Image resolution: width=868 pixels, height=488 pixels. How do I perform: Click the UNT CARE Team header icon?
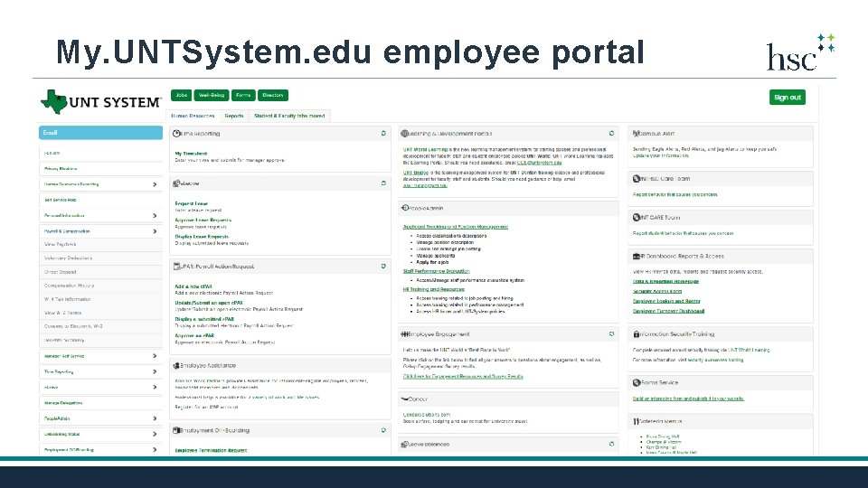click(x=636, y=218)
